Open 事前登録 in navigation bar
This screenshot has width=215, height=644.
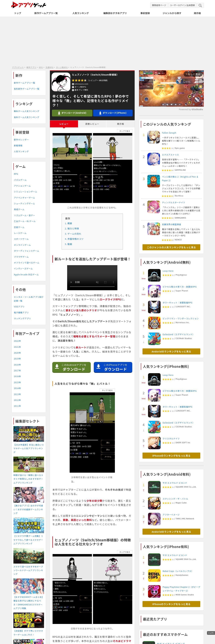point(145,13)
